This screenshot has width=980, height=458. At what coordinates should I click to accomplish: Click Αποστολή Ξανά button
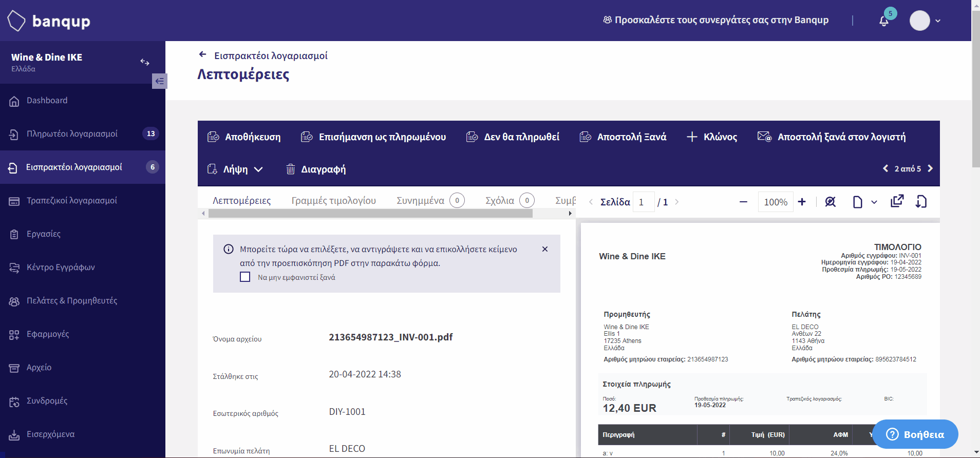(x=623, y=137)
